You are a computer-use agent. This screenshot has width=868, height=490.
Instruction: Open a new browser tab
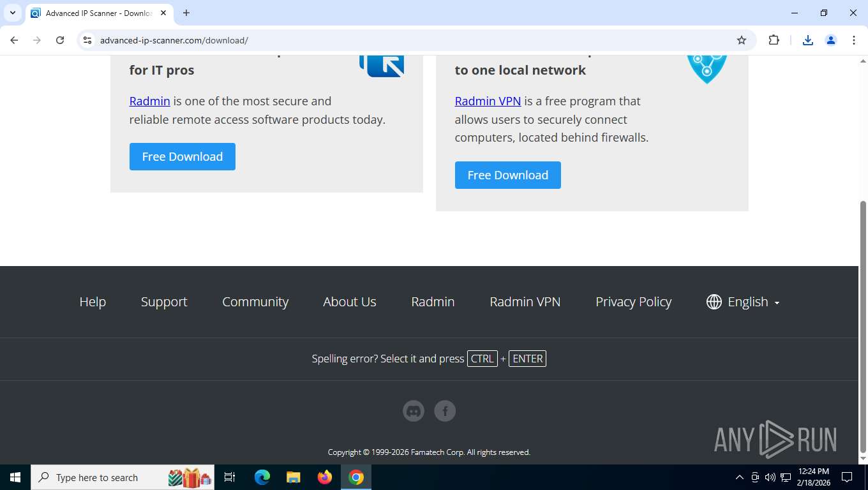tap(186, 13)
